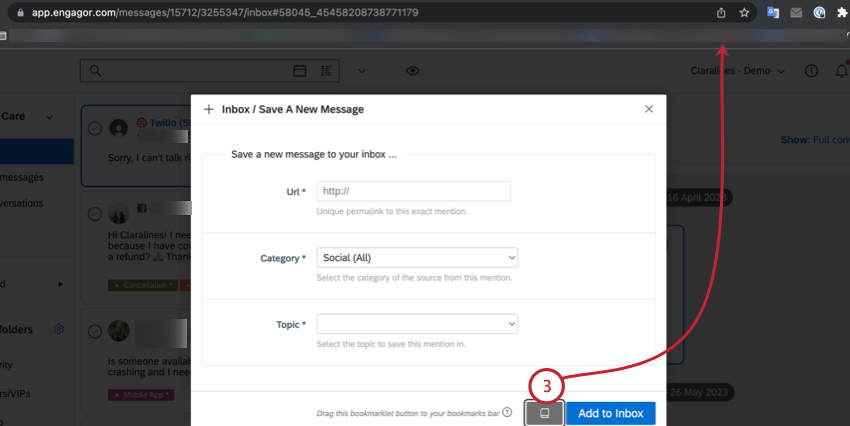The width and height of the screenshot is (850, 426).
Task: Click the Twilio sender avatar
Action: [119, 128]
